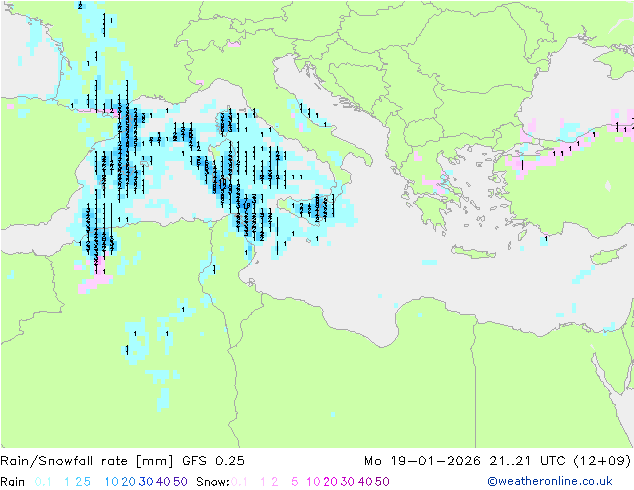The image size is (634, 490).
Task: Click the Rain legend value 0.1
Action: click(x=43, y=482)
